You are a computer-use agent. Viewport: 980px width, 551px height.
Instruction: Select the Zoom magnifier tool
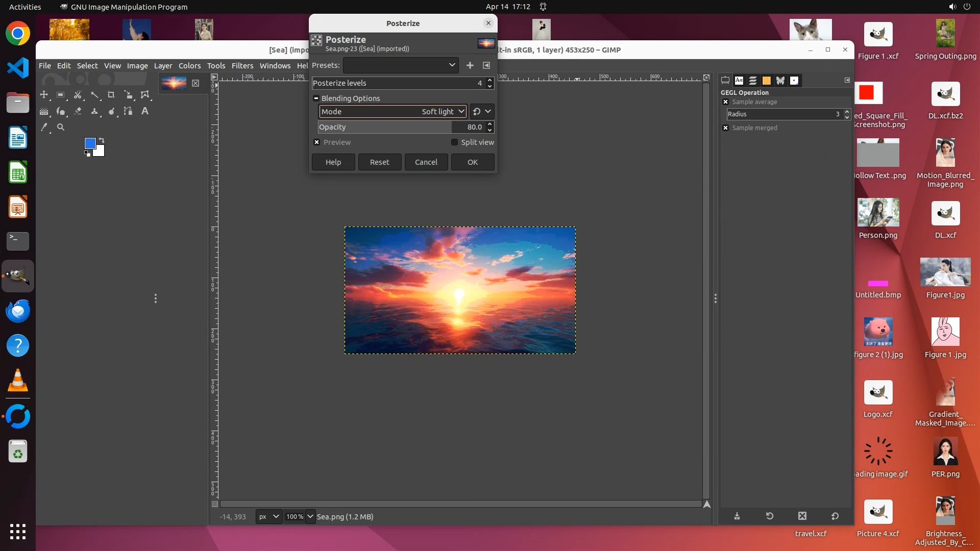[x=61, y=127]
